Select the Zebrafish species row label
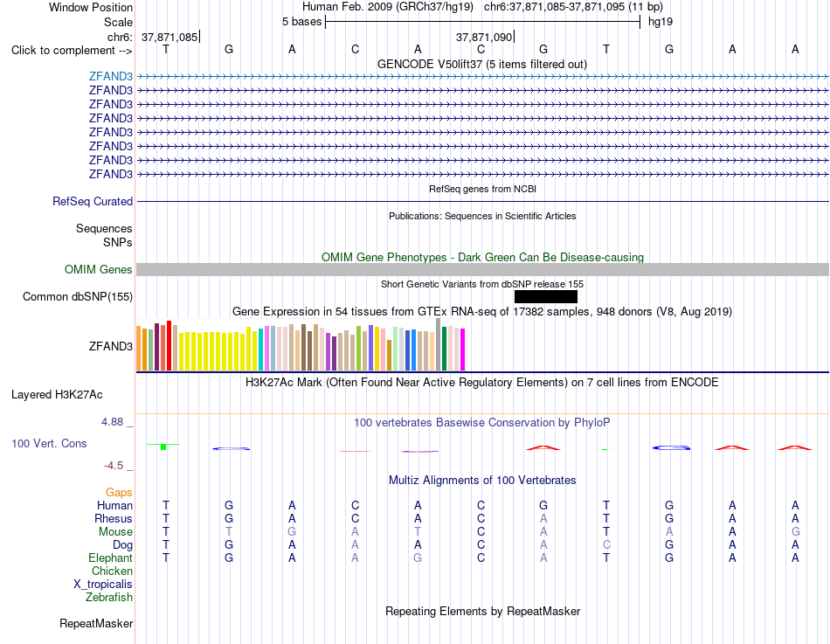 pos(109,597)
